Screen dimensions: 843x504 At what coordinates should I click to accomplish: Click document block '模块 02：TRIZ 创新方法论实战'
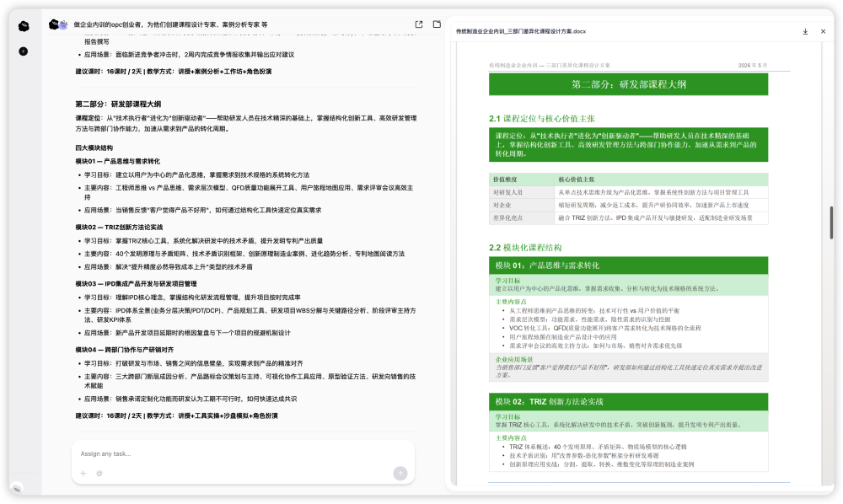coord(629,401)
